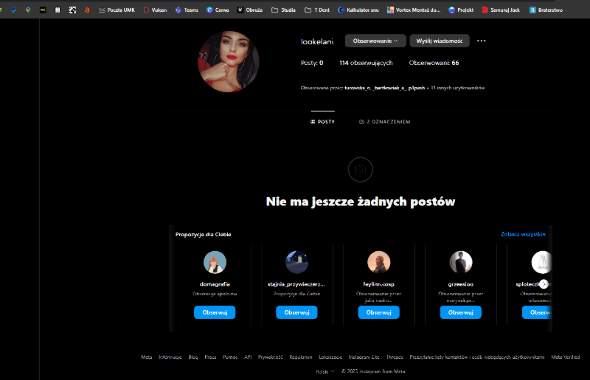This screenshot has width=590, height=380.
Task: Switch to the Z OZNACZENIEM tab
Action: pos(384,122)
